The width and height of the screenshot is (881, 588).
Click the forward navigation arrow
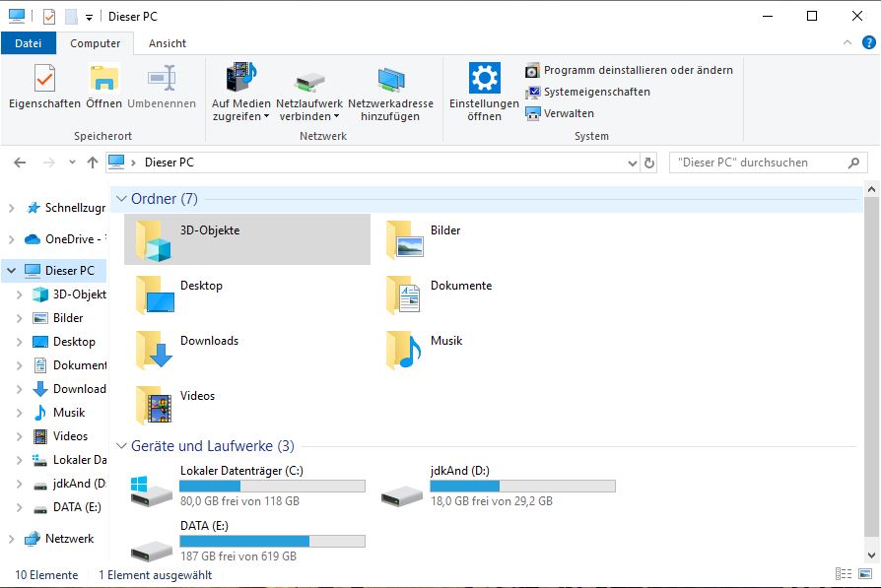click(49, 163)
